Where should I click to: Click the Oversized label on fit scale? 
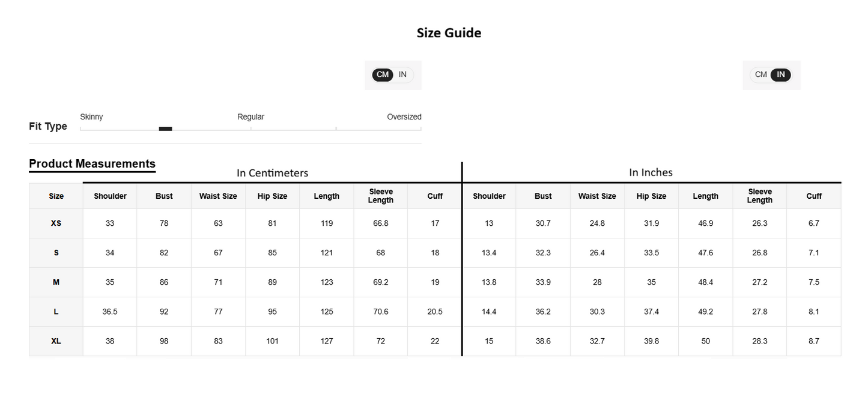click(404, 117)
